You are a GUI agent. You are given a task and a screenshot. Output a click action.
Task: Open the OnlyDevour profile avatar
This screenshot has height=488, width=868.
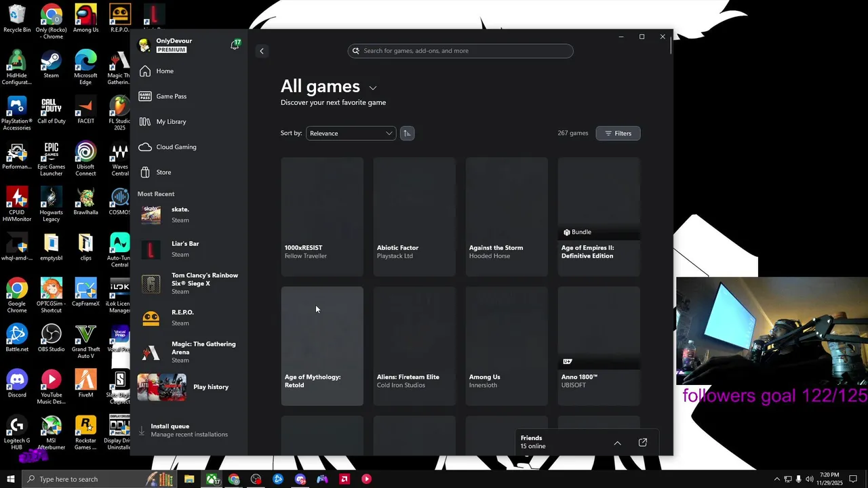144,45
